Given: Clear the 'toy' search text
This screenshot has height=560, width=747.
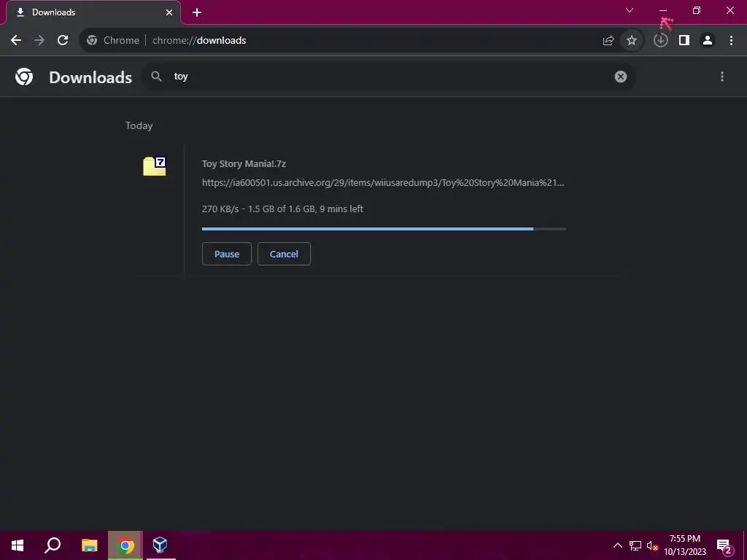Looking at the screenshot, I should (x=621, y=77).
